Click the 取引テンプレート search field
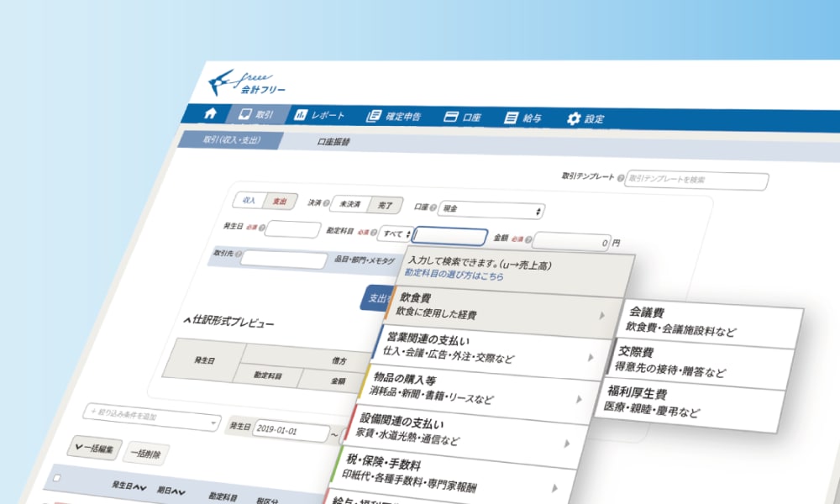The width and height of the screenshot is (840, 504). (x=696, y=181)
